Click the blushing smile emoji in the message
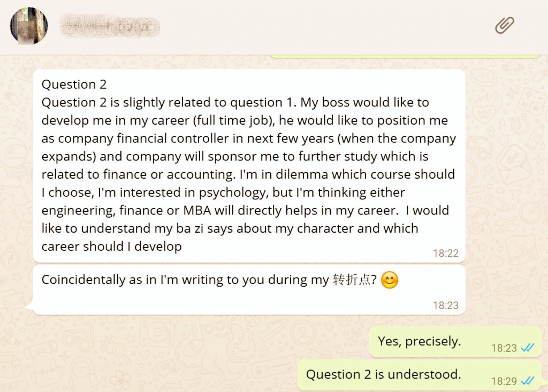548x392 pixels. (389, 280)
